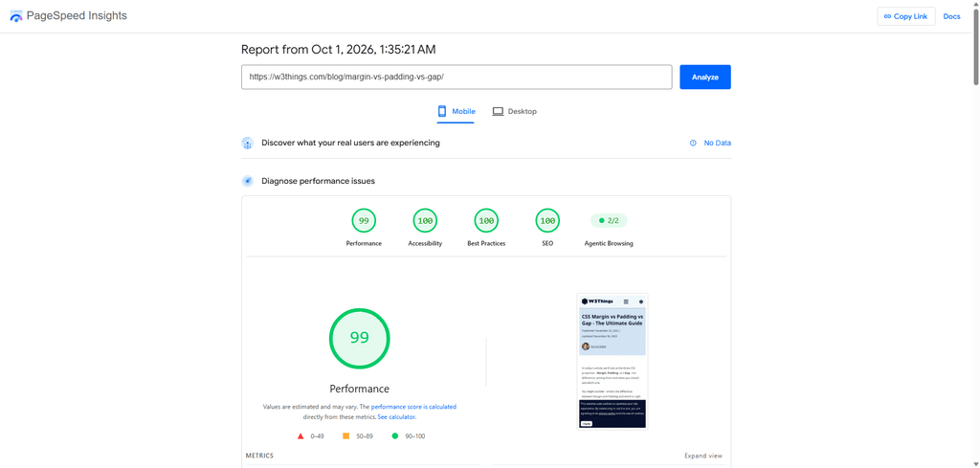Image resolution: width=980 pixels, height=468 pixels.
Task: Click the Copy Link button
Action: coord(905,16)
